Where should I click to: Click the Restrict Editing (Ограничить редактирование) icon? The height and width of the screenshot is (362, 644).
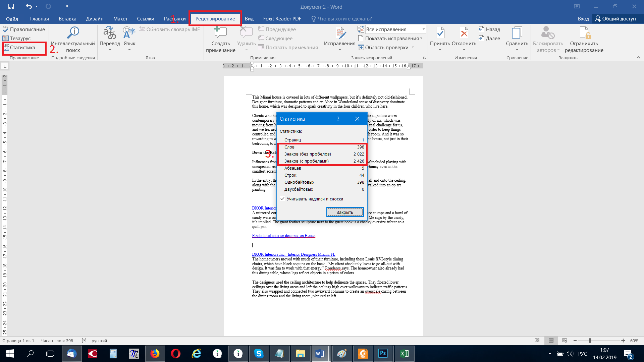[584, 33]
